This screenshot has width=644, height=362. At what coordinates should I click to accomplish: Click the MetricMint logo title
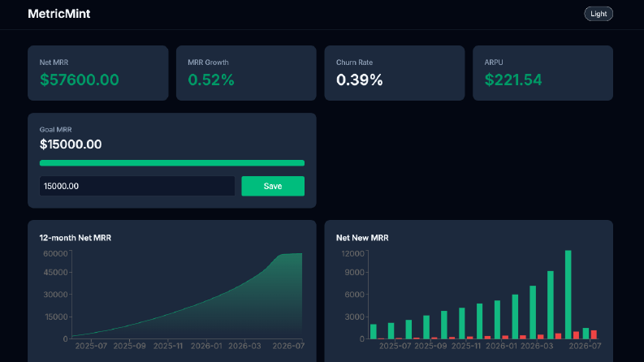(58, 14)
